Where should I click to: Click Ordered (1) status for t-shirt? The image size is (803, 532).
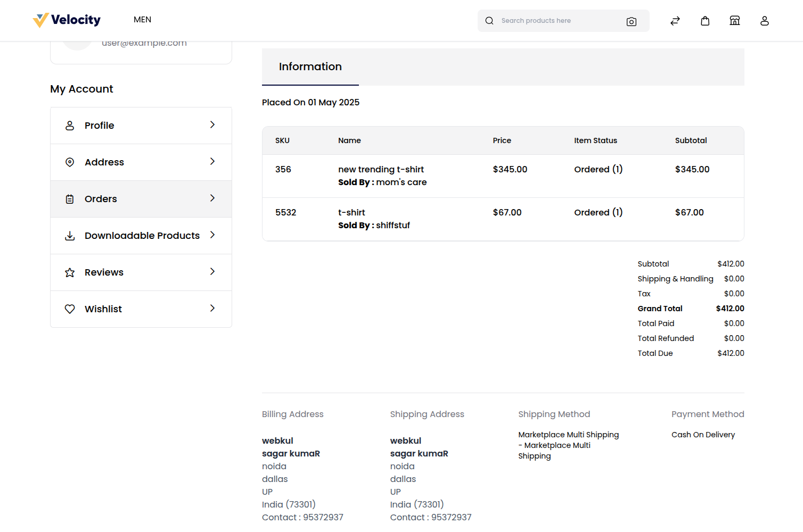pyautogui.click(x=599, y=212)
